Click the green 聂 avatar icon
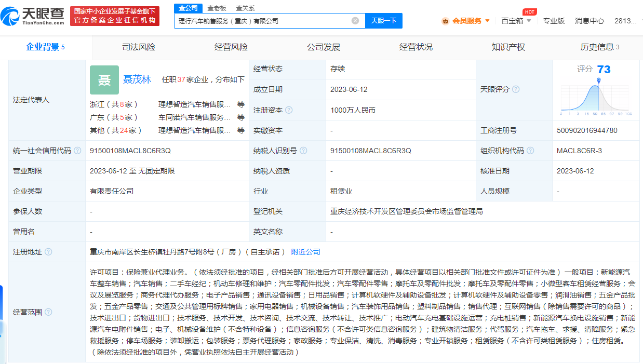The image size is (643, 364). [104, 79]
